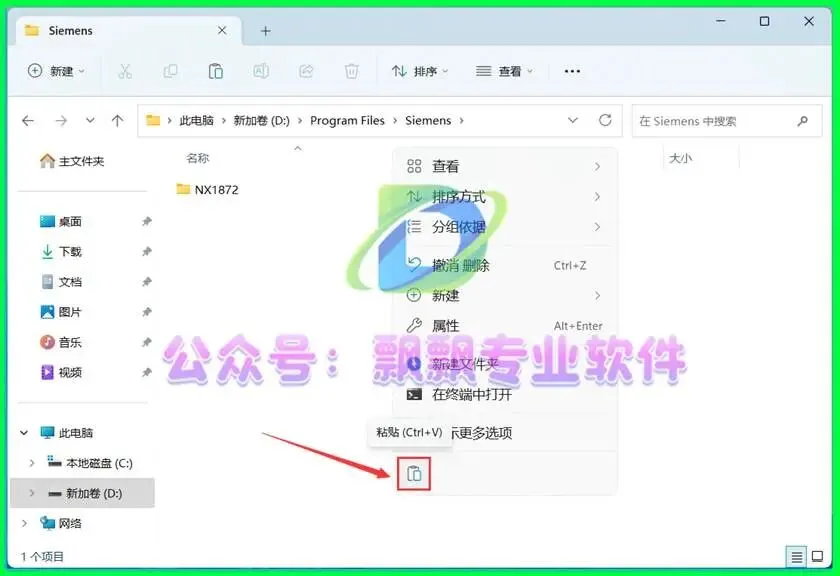
Task: Open the 排序 dropdown in toolbar
Action: click(x=420, y=71)
